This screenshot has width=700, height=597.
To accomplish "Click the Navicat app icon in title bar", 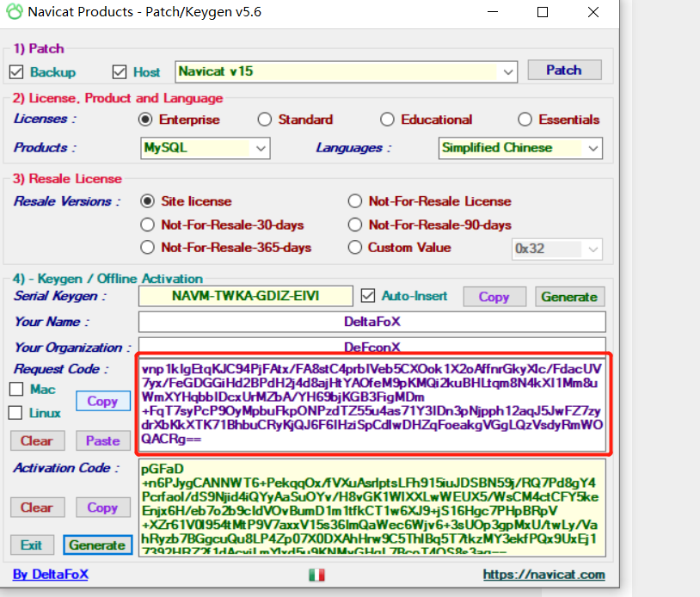I will pos(15,11).
